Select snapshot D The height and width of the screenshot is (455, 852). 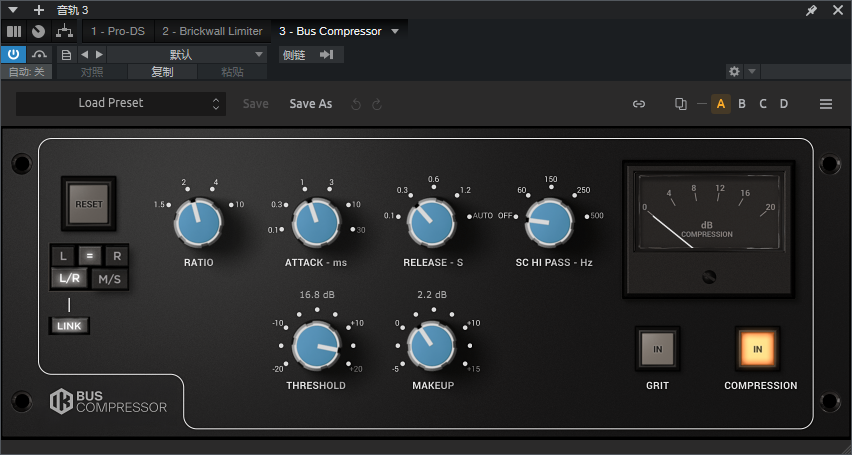point(784,104)
